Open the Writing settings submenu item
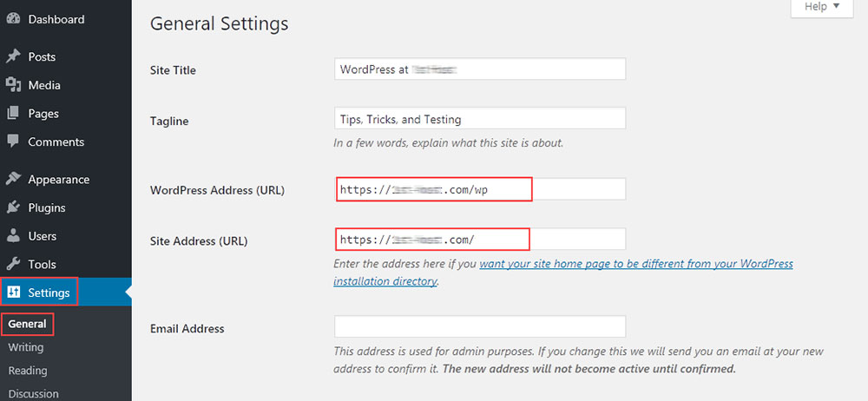The image size is (868, 401). (x=25, y=347)
